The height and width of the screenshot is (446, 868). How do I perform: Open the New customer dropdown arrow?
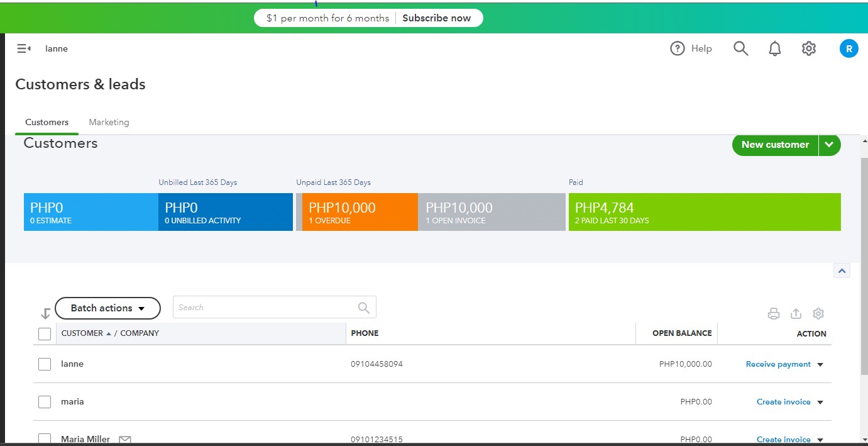[829, 145]
